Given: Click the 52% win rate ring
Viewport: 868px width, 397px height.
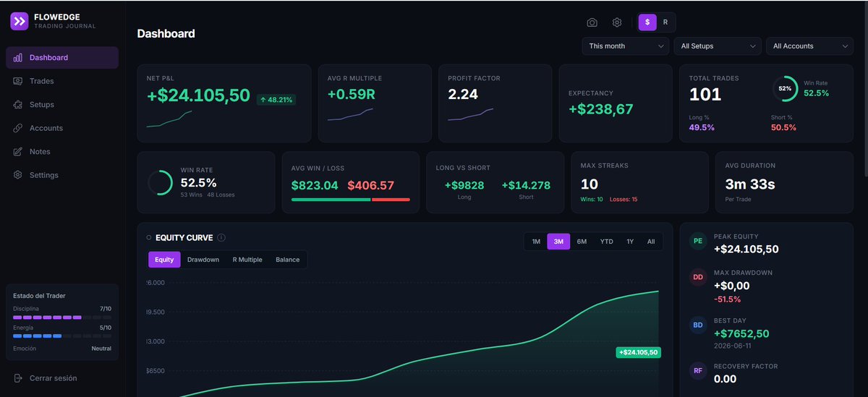Looking at the screenshot, I should pyautogui.click(x=785, y=88).
